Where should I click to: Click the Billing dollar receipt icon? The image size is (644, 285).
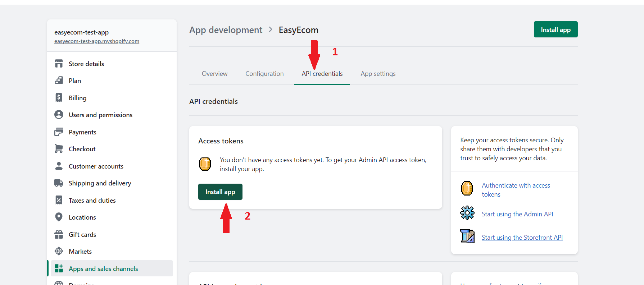click(59, 98)
